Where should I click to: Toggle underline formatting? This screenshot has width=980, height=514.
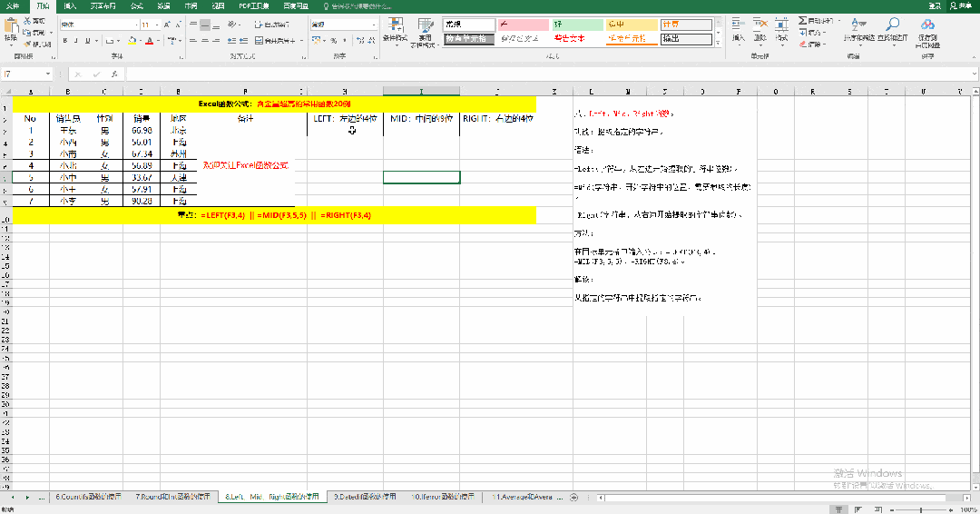87,41
